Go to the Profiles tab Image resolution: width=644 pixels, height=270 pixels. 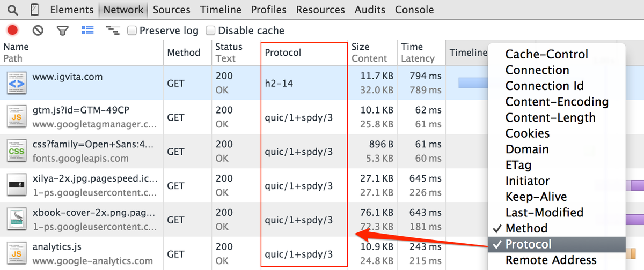(269, 10)
